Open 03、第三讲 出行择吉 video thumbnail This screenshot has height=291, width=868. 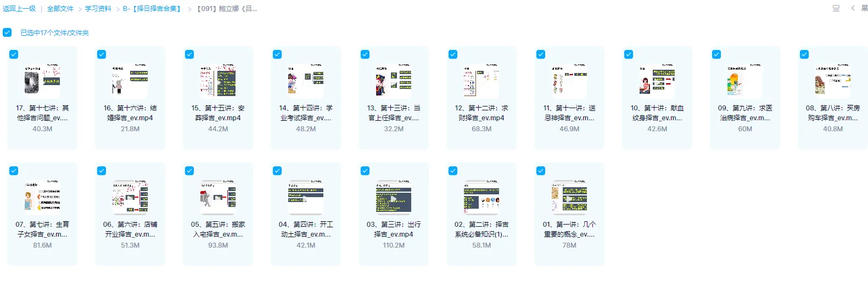click(394, 197)
